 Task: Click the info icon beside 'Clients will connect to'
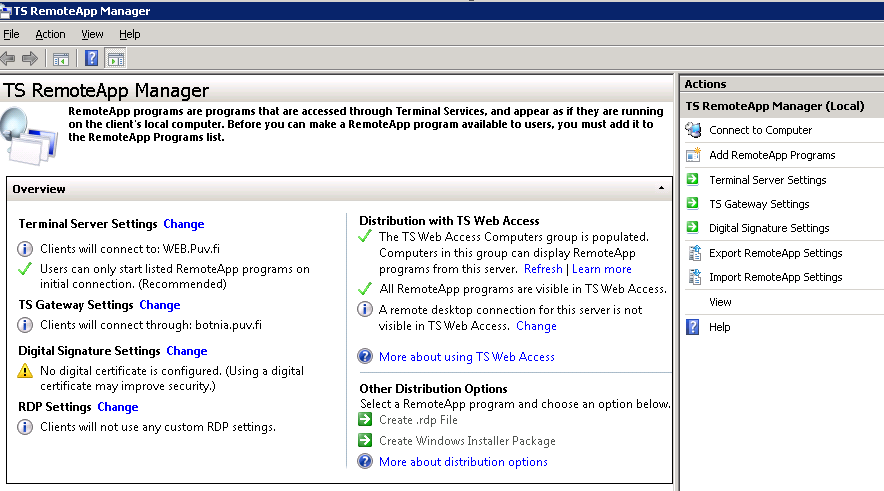point(25,249)
